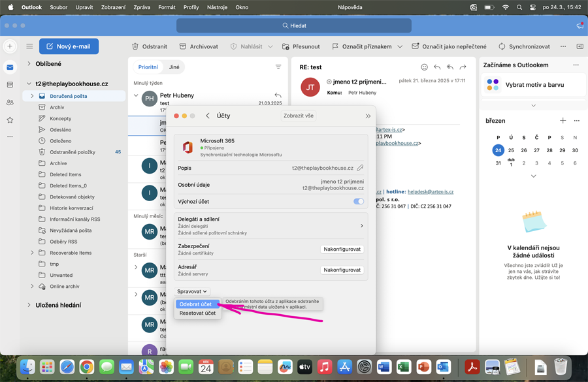Click the Nový e-mail button
Screen dimensions: 588x382
pos(69,46)
